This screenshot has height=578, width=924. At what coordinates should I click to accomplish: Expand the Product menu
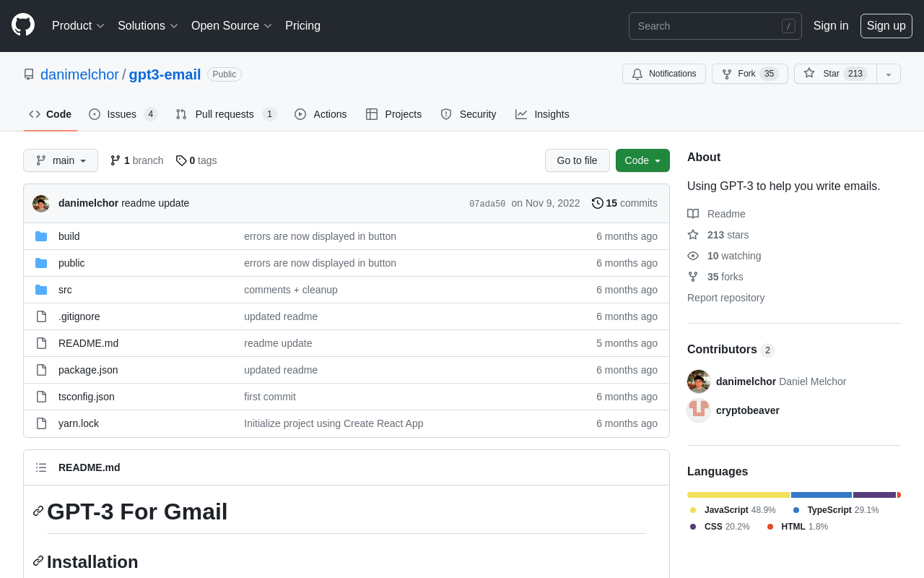tap(79, 26)
